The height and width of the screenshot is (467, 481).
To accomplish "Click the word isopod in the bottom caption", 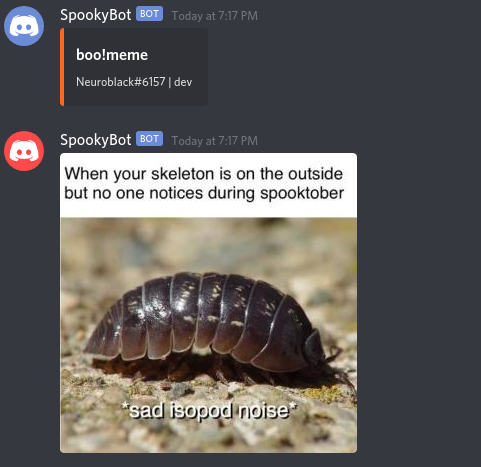I will (x=201, y=411).
